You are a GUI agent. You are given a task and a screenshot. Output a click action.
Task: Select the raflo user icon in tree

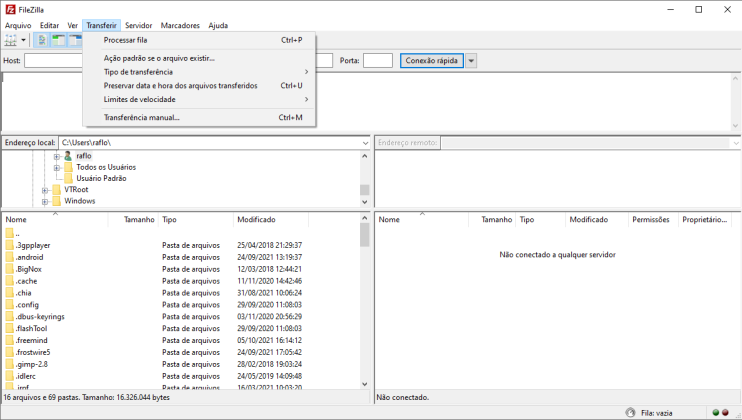tap(68, 156)
